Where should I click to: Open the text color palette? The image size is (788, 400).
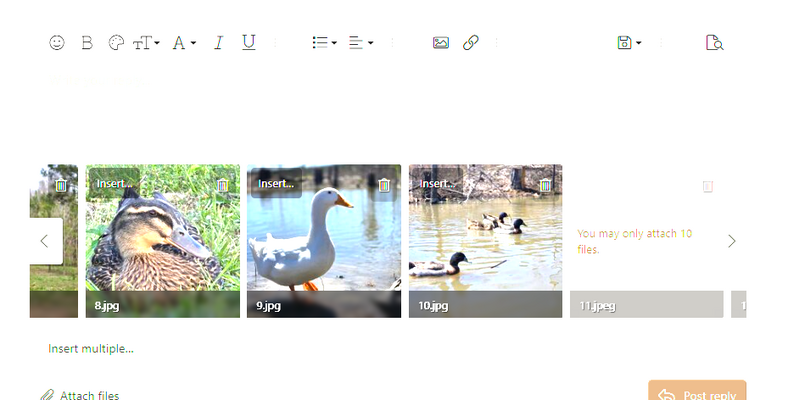point(116,43)
